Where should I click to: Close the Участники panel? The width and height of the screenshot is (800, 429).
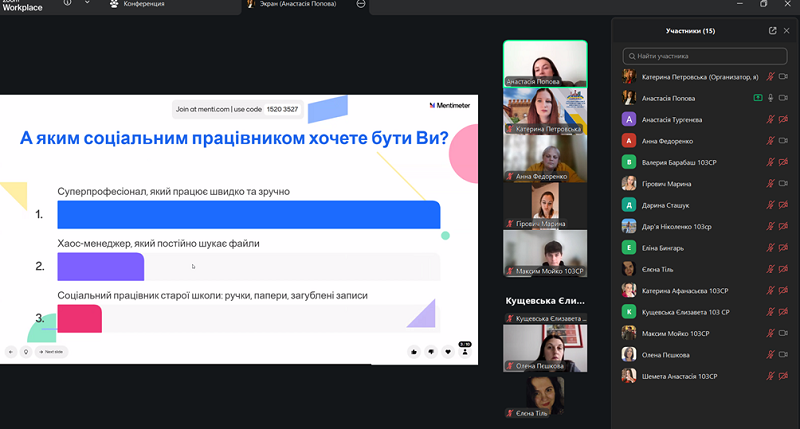tap(786, 31)
